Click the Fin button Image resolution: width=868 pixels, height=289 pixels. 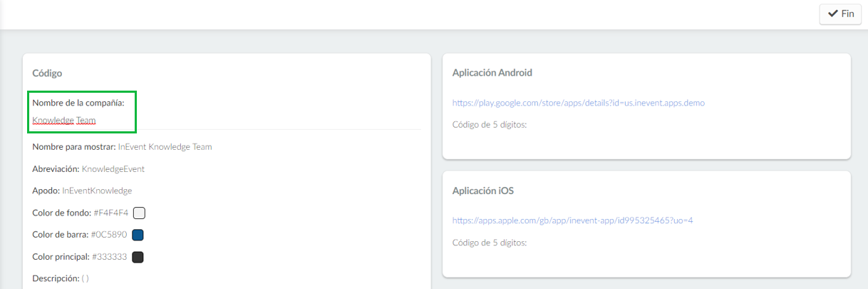pyautogui.click(x=840, y=14)
